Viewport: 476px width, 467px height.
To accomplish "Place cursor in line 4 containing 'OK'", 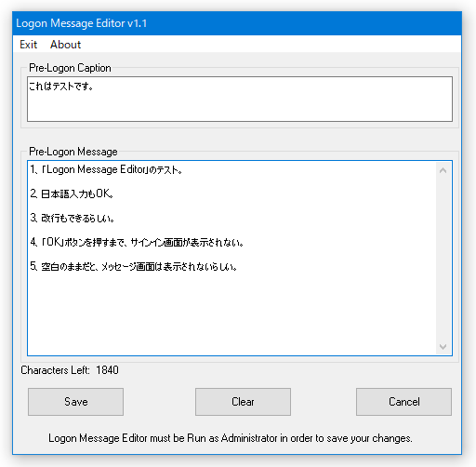I will 137,242.
